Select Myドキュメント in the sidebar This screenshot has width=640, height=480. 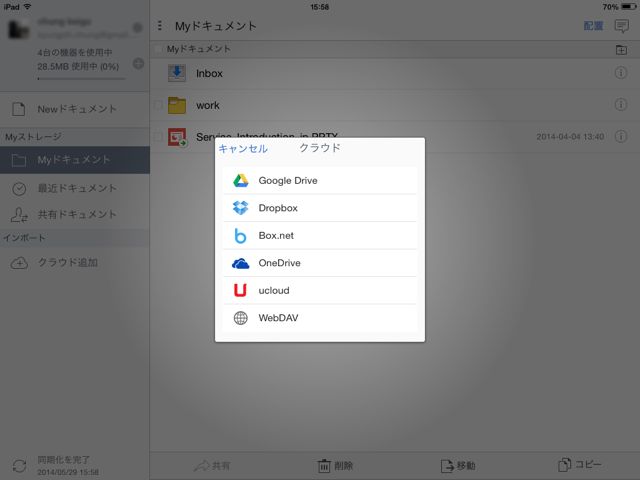pos(75,160)
